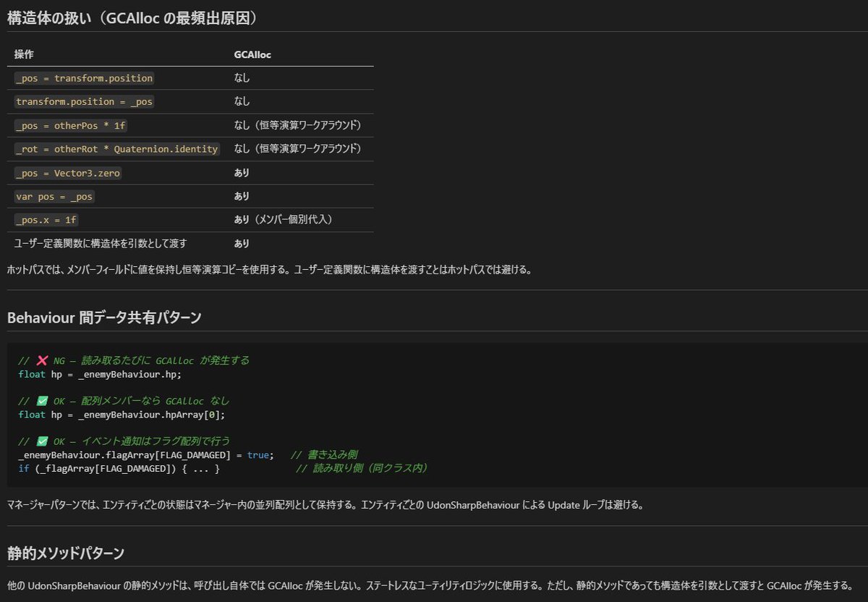Viewport: 868px width, 602px height.
Task: Select the cell _rot = otherRot * Quaternion.identity
Action: (x=116, y=149)
